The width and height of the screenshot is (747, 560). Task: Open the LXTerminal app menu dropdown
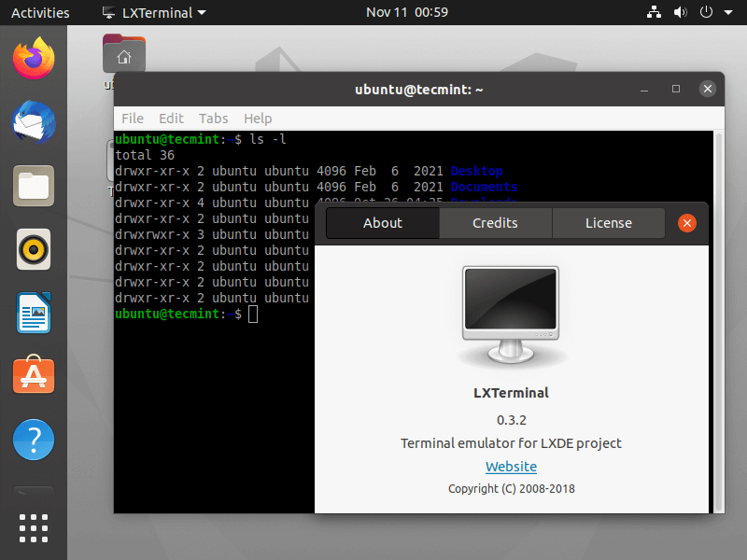(x=154, y=13)
